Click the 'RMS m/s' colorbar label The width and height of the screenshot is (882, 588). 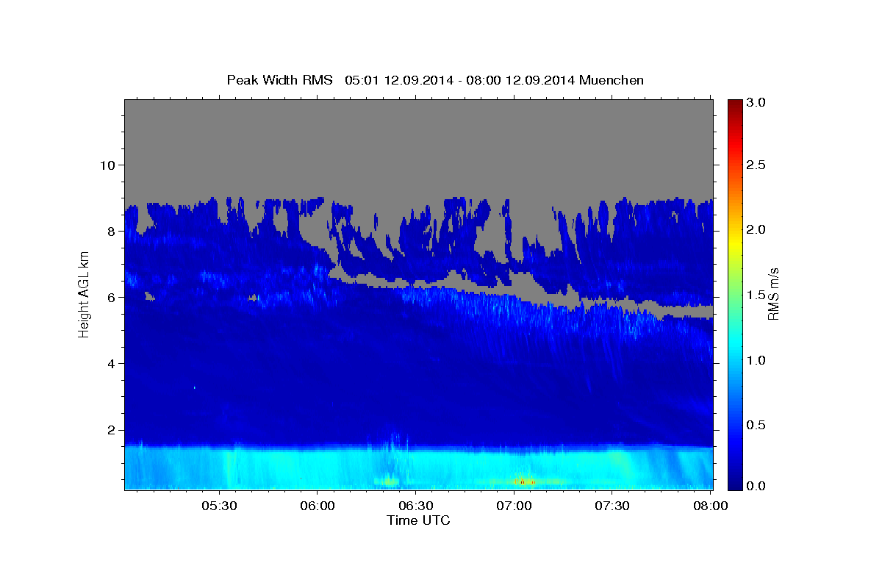[x=772, y=294]
